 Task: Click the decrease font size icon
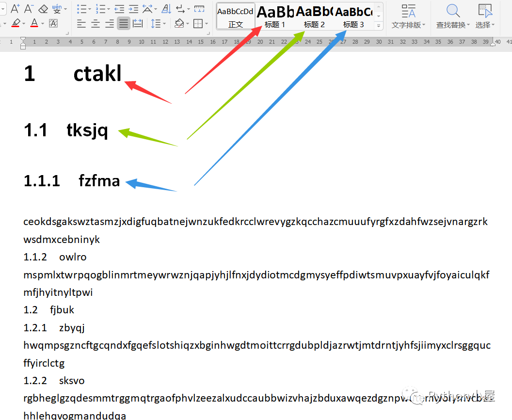(x=29, y=9)
